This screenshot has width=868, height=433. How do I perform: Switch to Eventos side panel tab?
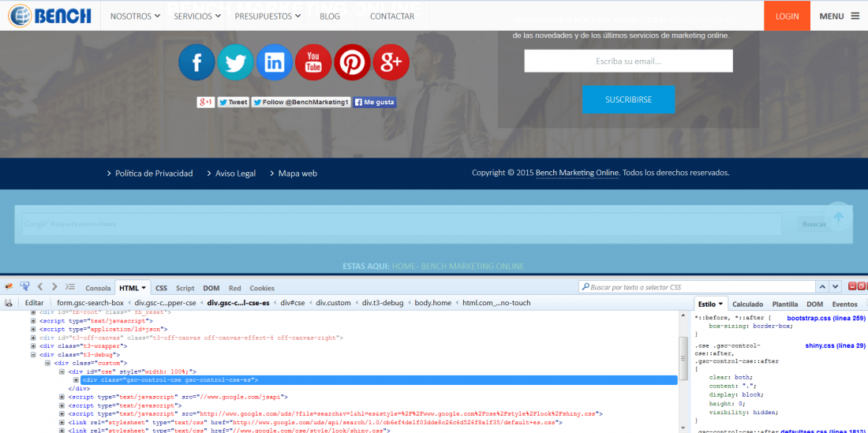coord(845,304)
